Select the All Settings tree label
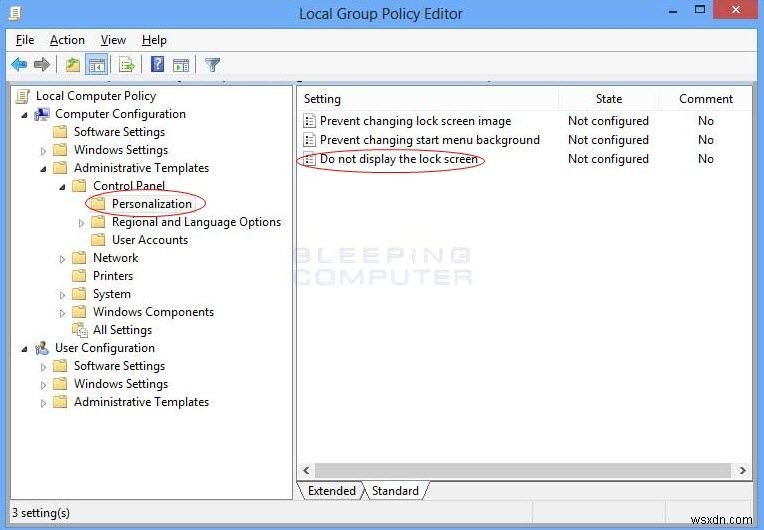Screen dimensions: 764x530 click(122, 330)
